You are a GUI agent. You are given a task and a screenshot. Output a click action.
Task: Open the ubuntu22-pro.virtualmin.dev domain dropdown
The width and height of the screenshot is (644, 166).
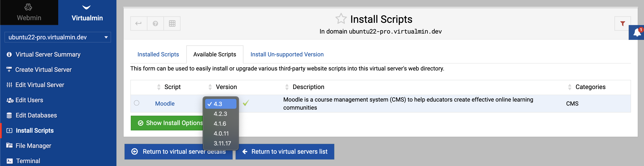click(58, 37)
